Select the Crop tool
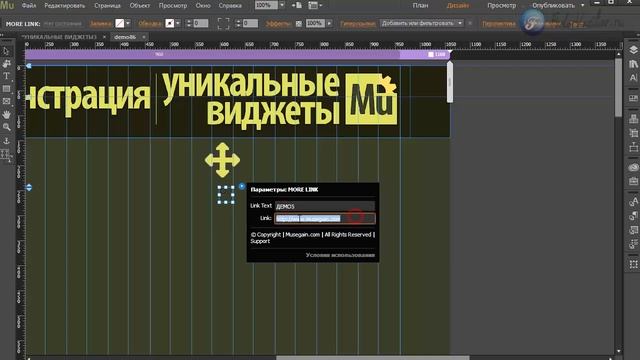Viewport: 640px width, 360px height. pos(6,64)
